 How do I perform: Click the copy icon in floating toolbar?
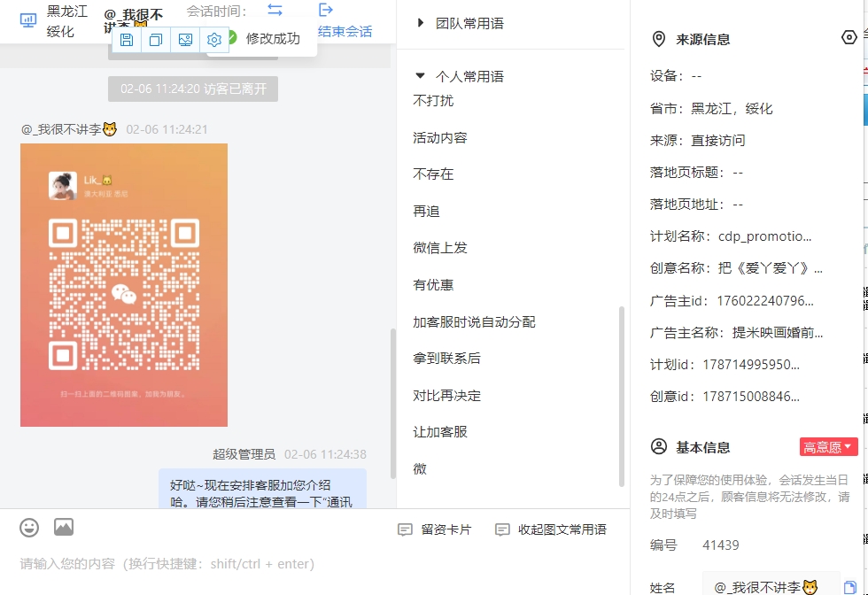[x=156, y=39]
